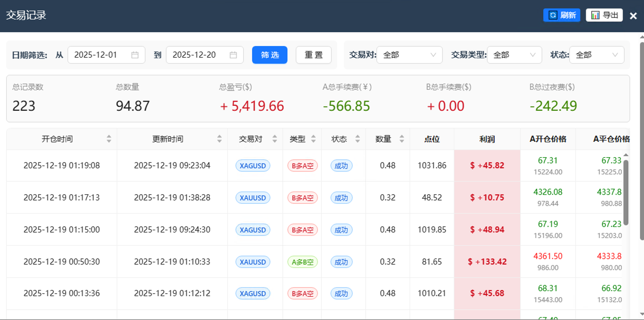This screenshot has width=644, height=320.
Task: Select the 81.65 点位 value
Action: pyautogui.click(x=432, y=262)
